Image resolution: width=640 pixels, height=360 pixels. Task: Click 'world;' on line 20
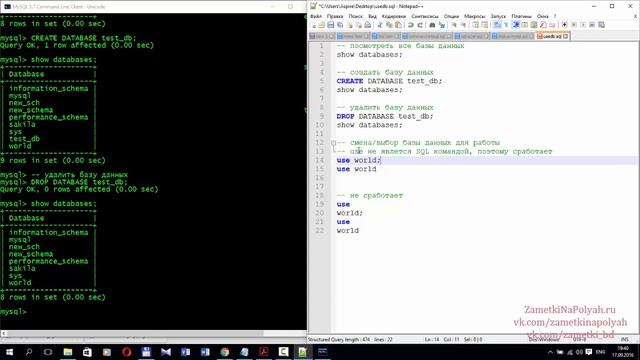pos(349,213)
